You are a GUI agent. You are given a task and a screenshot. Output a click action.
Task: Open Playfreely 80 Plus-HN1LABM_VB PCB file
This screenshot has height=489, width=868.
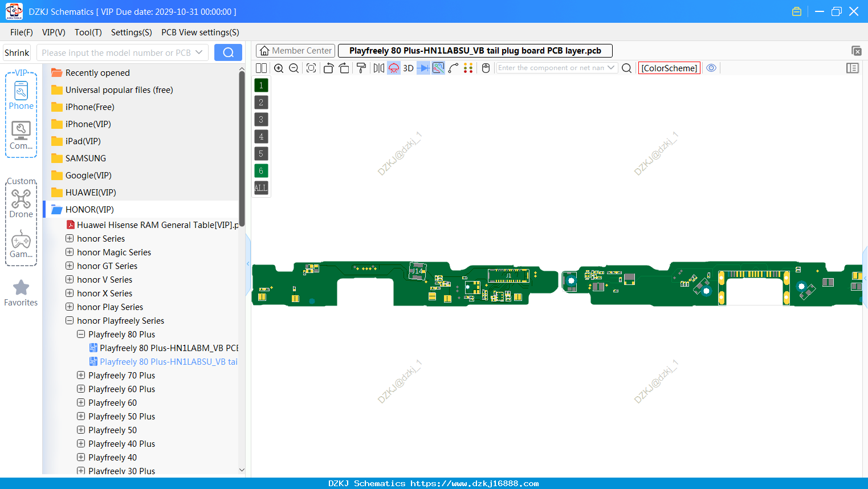tap(164, 348)
